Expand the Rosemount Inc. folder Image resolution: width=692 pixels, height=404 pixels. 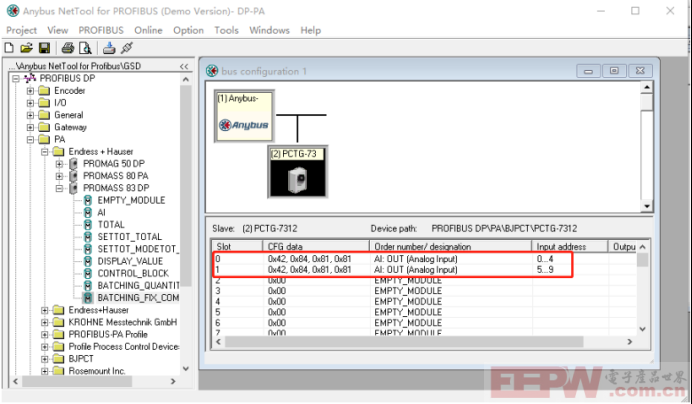(45, 371)
